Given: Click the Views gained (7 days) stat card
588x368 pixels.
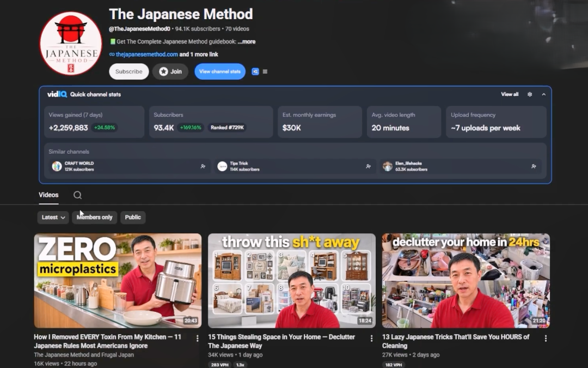Looking at the screenshot, I should [x=94, y=122].
